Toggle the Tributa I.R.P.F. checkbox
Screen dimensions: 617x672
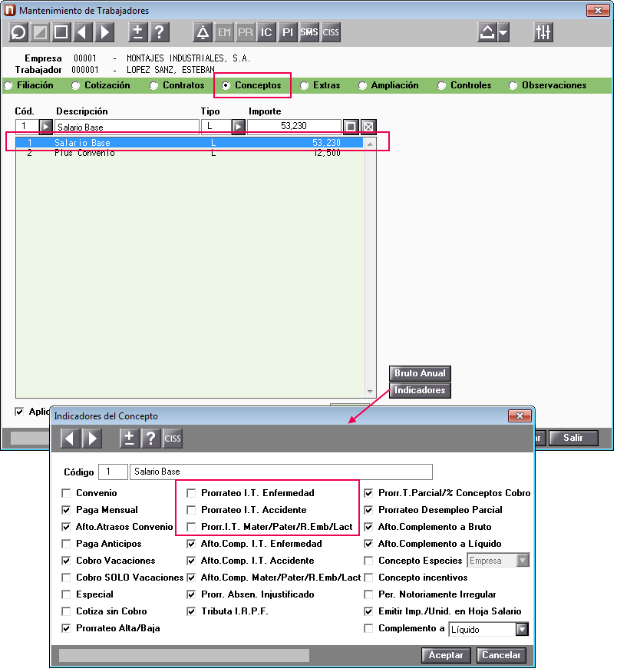tap(191, 611)
